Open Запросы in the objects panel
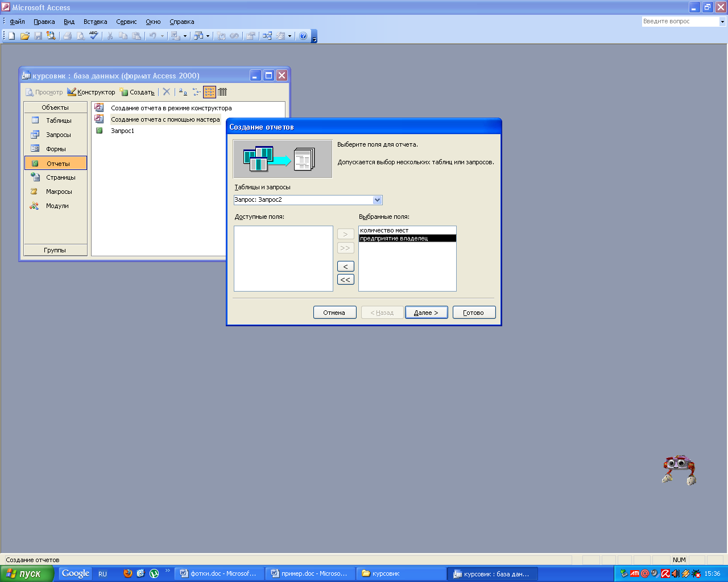728x582 pixels. tap(56, 135)
